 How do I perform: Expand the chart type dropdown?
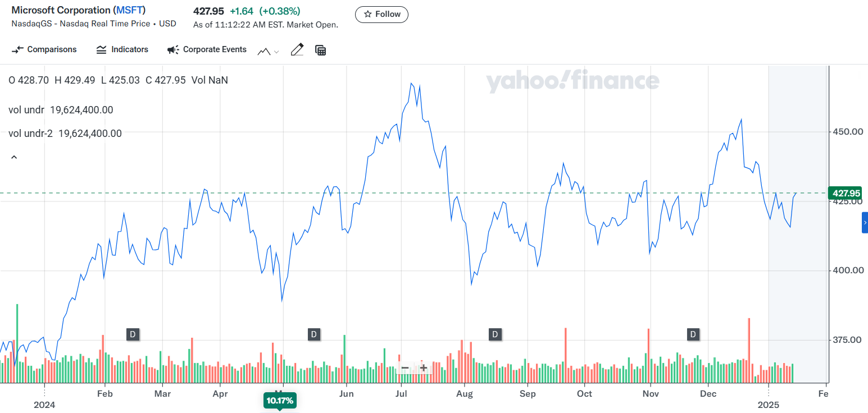tap(269, 51)
